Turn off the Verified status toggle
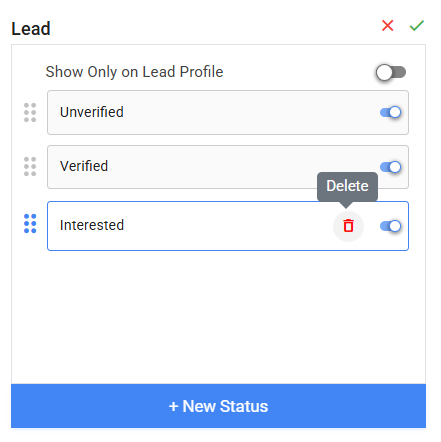This screenshot has width=441, height=442. pos(390,167)
